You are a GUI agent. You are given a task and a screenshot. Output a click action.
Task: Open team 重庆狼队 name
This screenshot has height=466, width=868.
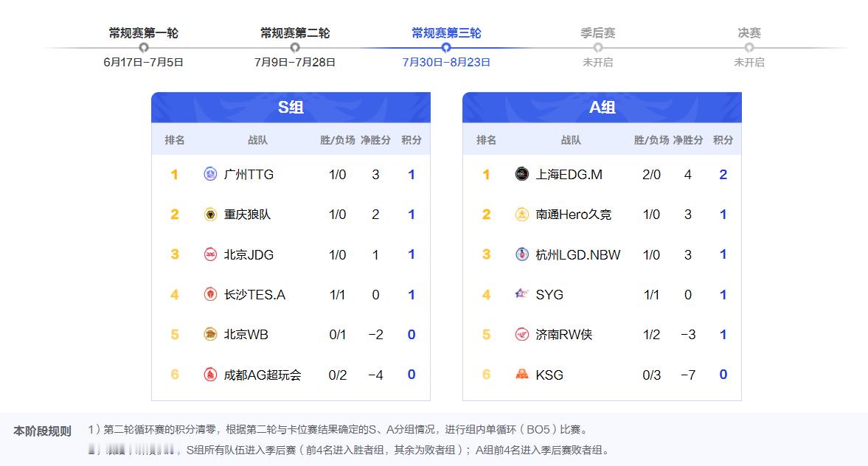pos(247,214)
